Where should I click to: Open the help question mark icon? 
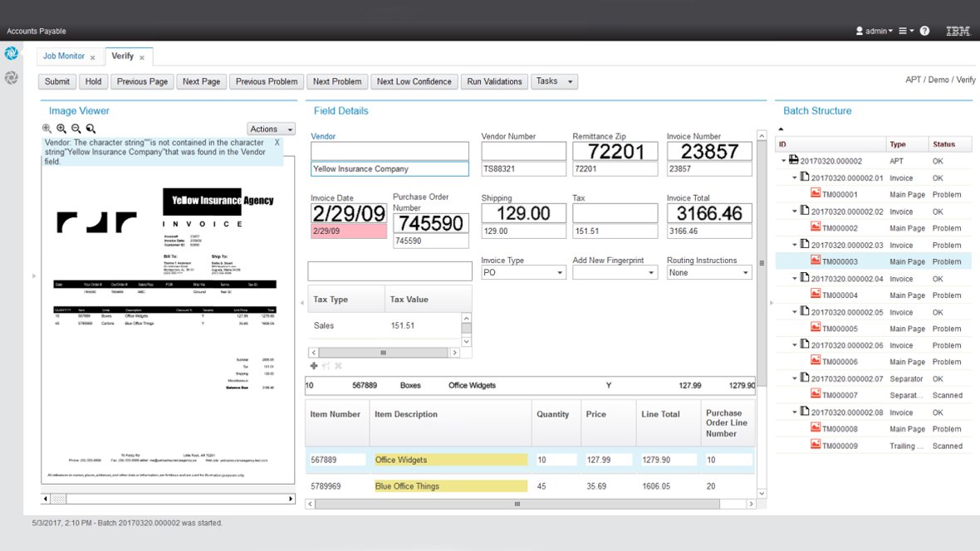point(924,31)
